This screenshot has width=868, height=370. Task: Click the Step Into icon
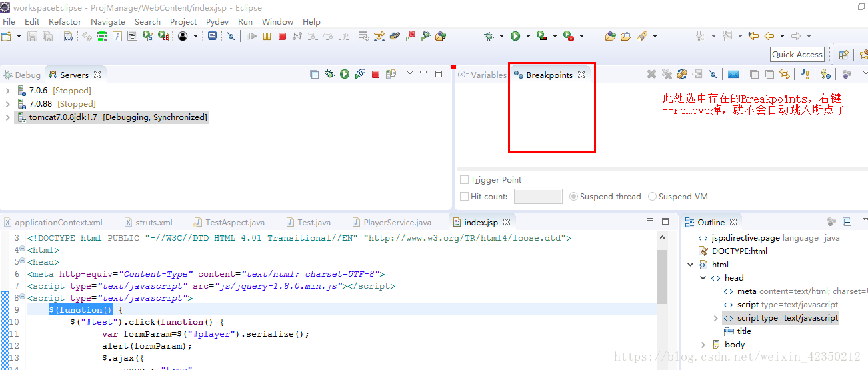click(x=313, y=36)
